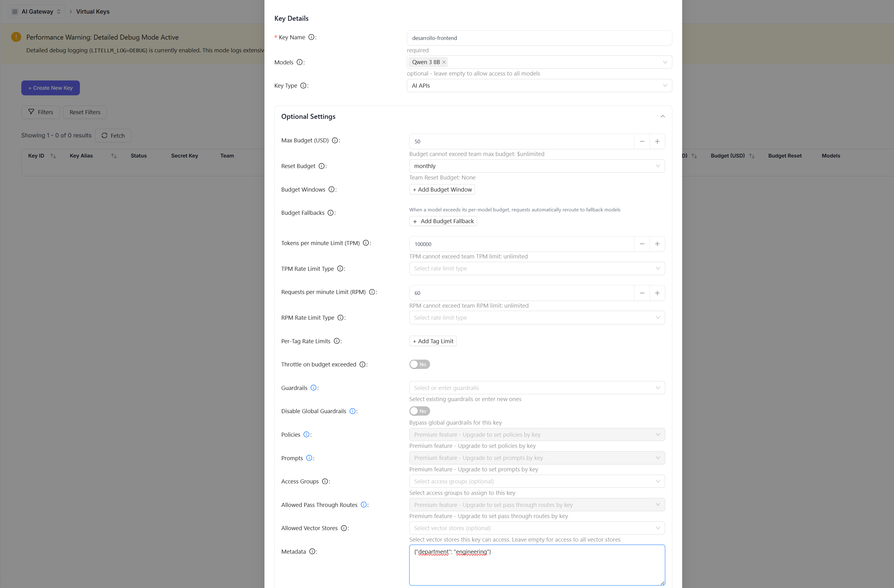Click the Allowed Vector Stores info icon
The width and height of the screenshot is (894, 588).
click(x=344, y=528)
